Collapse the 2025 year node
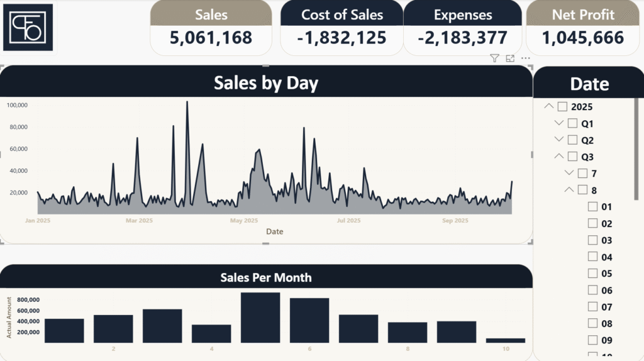644x361 pixels. click(548, 107)
